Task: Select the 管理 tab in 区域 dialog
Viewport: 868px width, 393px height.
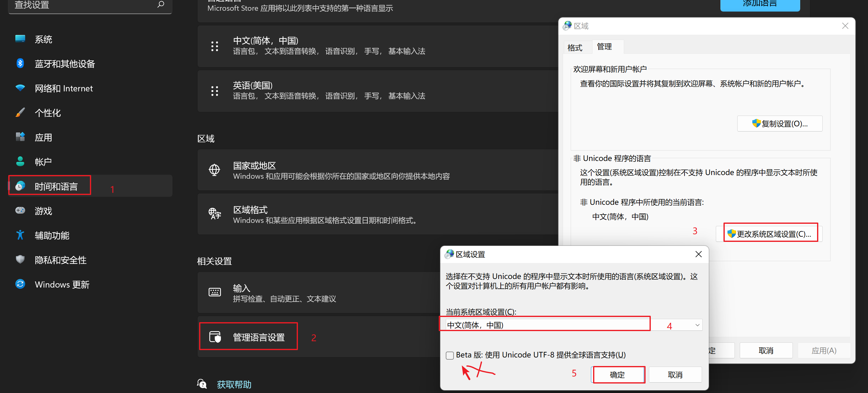Action: [x=604, y=47]
